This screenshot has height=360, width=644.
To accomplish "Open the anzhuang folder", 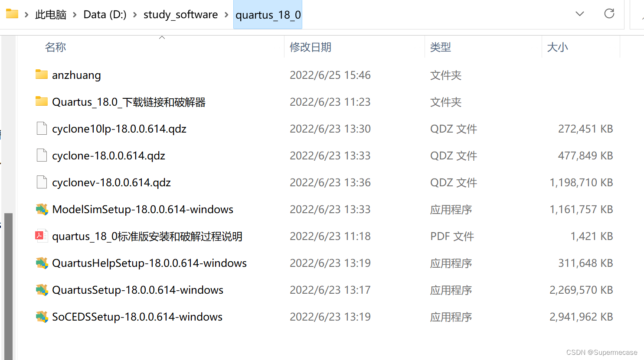I will 76,75.
